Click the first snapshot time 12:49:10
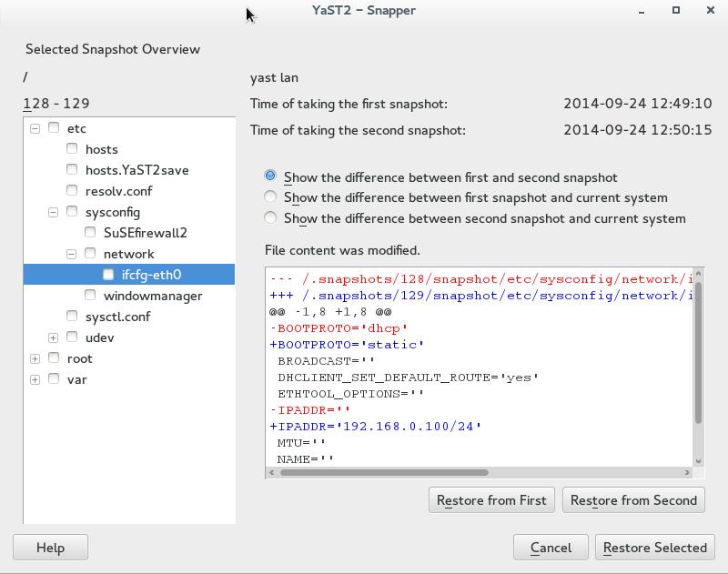The width and height of the screenshot is (728, 574). pyautogui.click(x=638, y=104)
